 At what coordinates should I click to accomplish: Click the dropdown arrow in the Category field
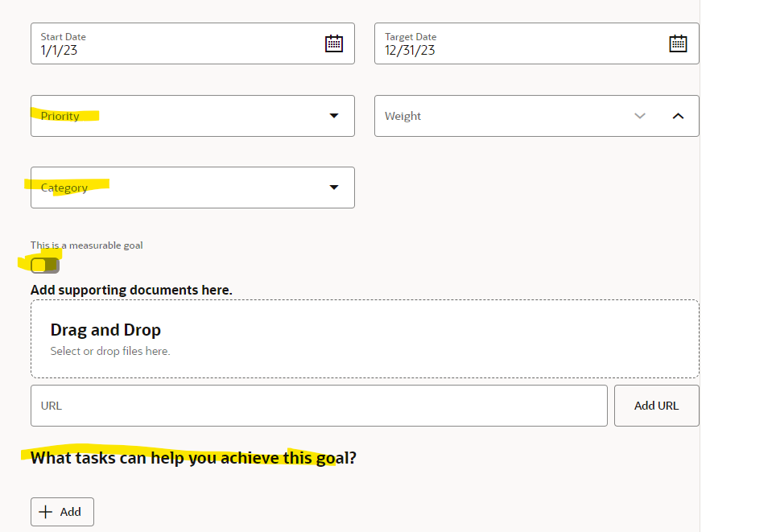333,187
